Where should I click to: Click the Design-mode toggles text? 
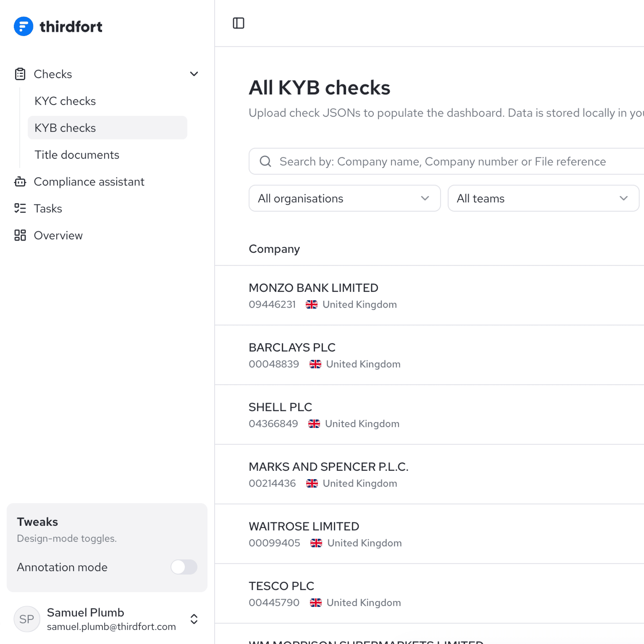pos(67,538)
